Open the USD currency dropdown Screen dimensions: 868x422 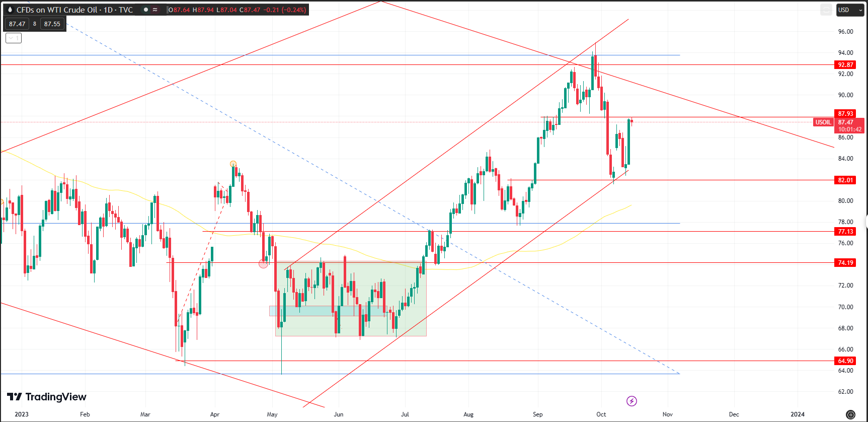coord(850,10)
